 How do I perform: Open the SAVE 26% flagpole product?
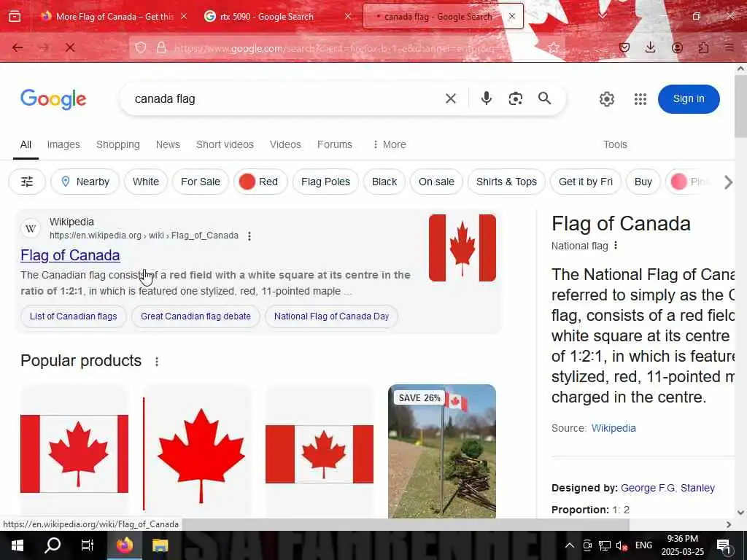pyautogui.click(x=442, y=451)
